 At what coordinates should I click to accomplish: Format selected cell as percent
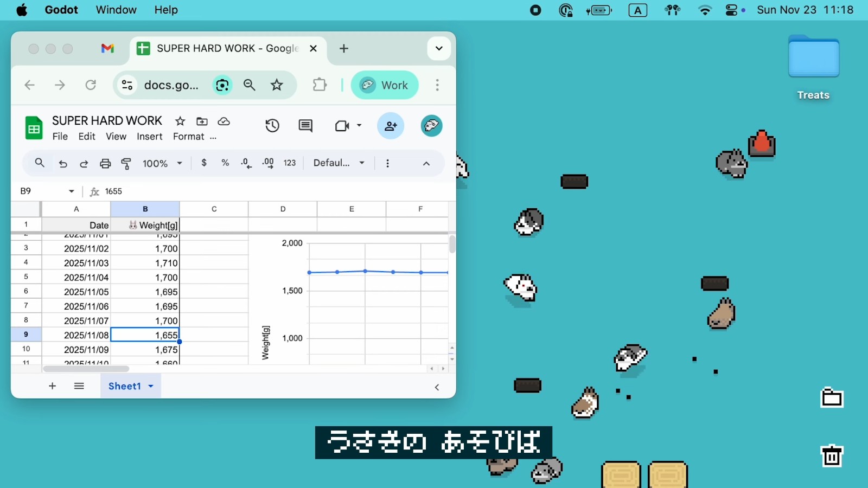click(x=225, y=163)
